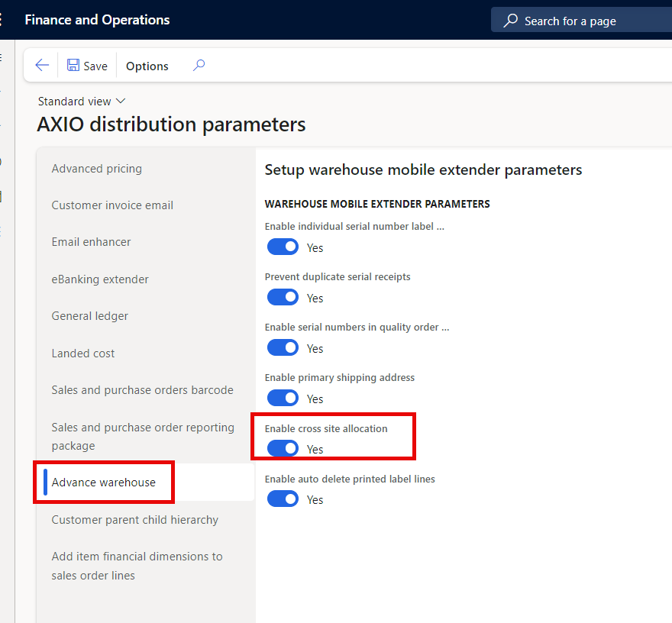The image size is (672, 623).
Task: Toggle Enable primary shipping address off
Action: click(x=283, y=398)
